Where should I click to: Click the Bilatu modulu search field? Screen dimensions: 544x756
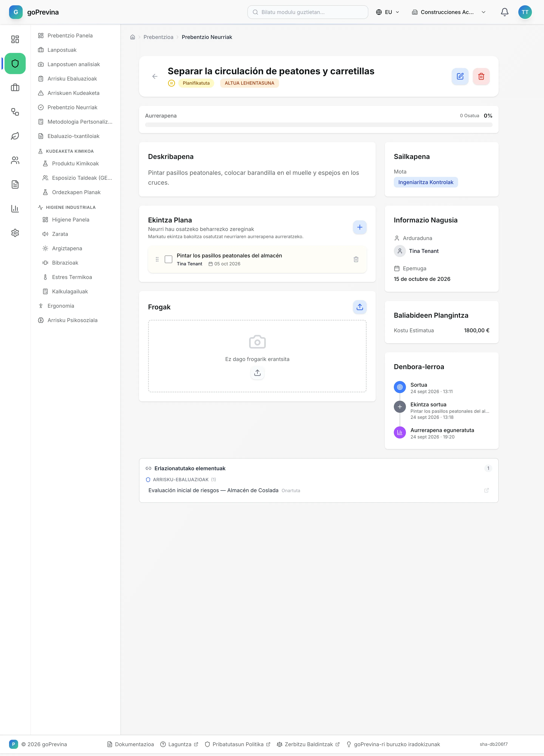(x=308, y=12)
